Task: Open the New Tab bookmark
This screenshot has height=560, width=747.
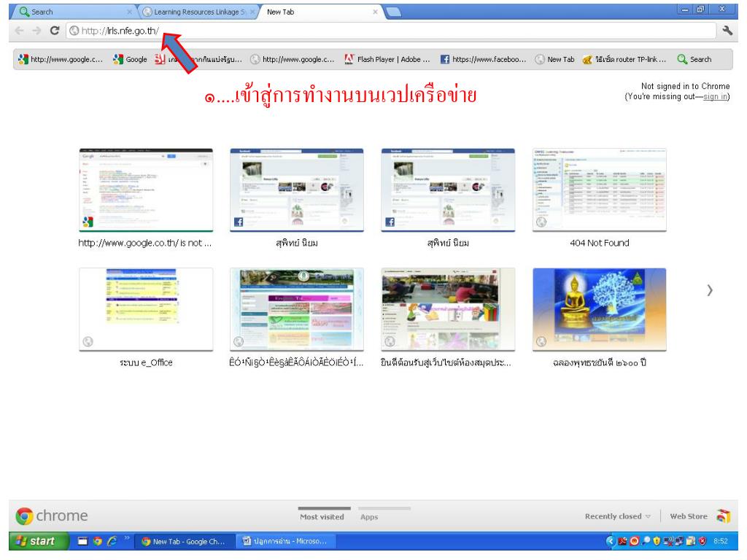Action: coord(554,60)
